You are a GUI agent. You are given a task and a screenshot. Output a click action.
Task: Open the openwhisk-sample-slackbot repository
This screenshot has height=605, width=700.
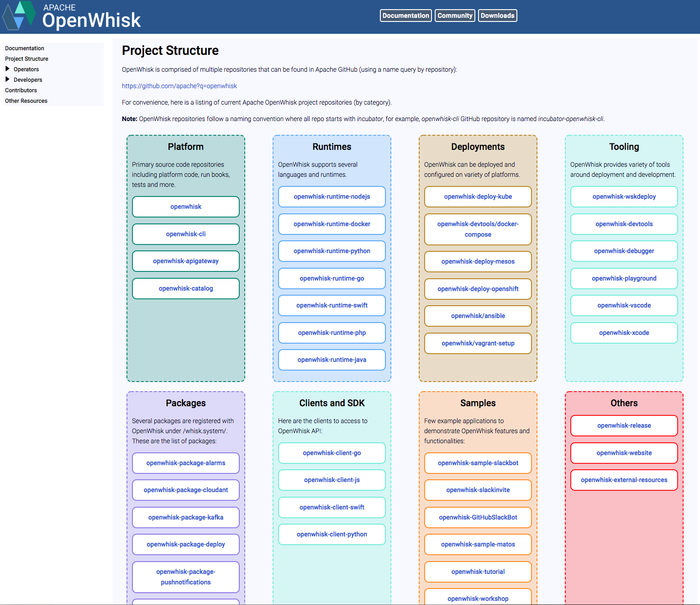478,463
